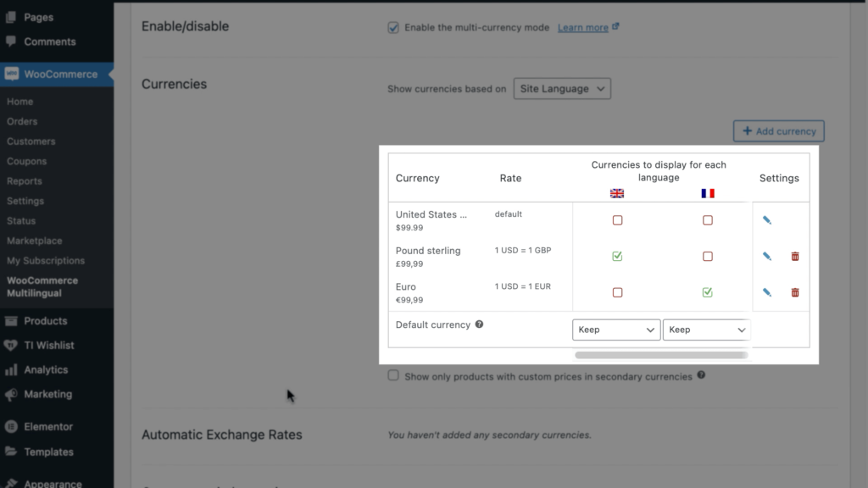Delete the Pound sterling currency
This screenshot has width=868, height=488.
click(795, 256)
